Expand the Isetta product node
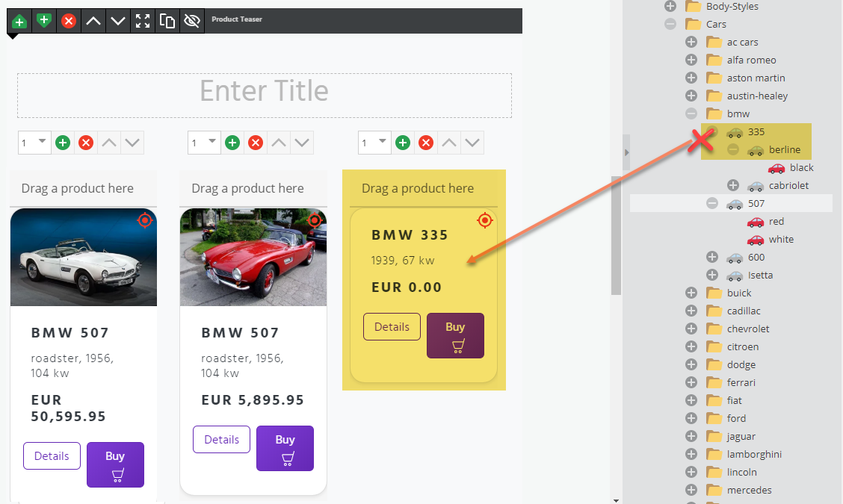The height and width of the screenshot is (504, 843). click(712, 275)
